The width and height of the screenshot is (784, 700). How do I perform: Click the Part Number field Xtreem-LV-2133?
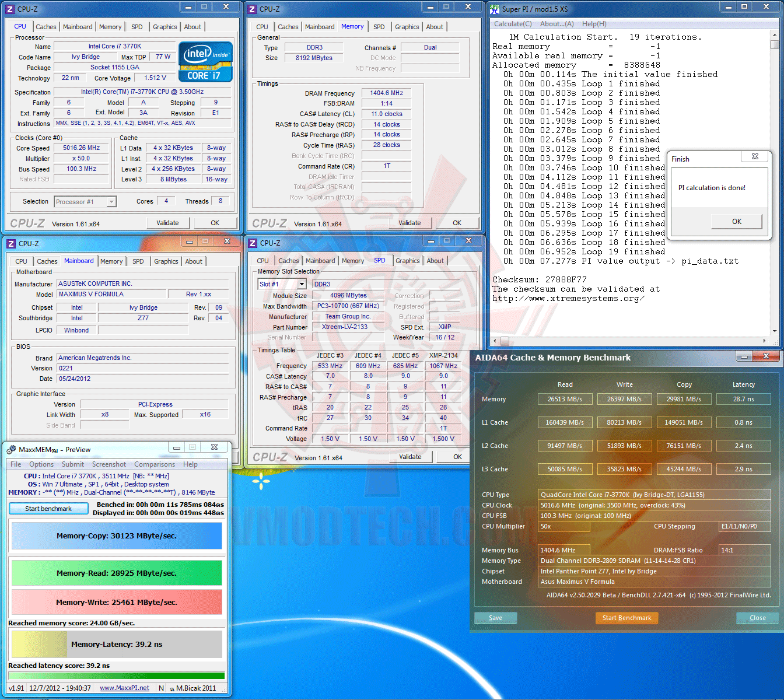348,327
